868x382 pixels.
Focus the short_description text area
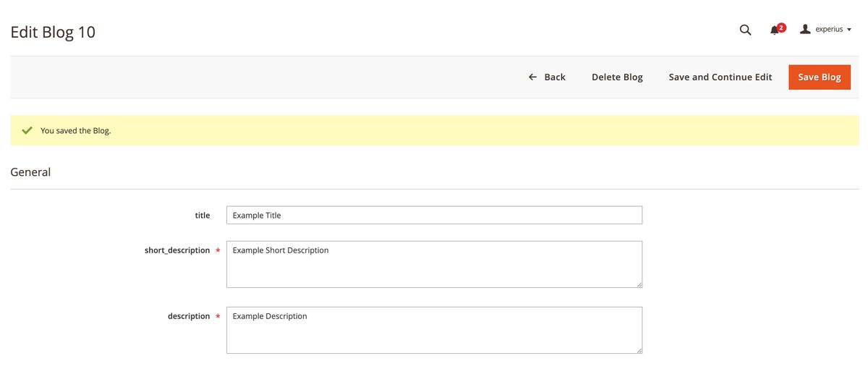point(434,264)
